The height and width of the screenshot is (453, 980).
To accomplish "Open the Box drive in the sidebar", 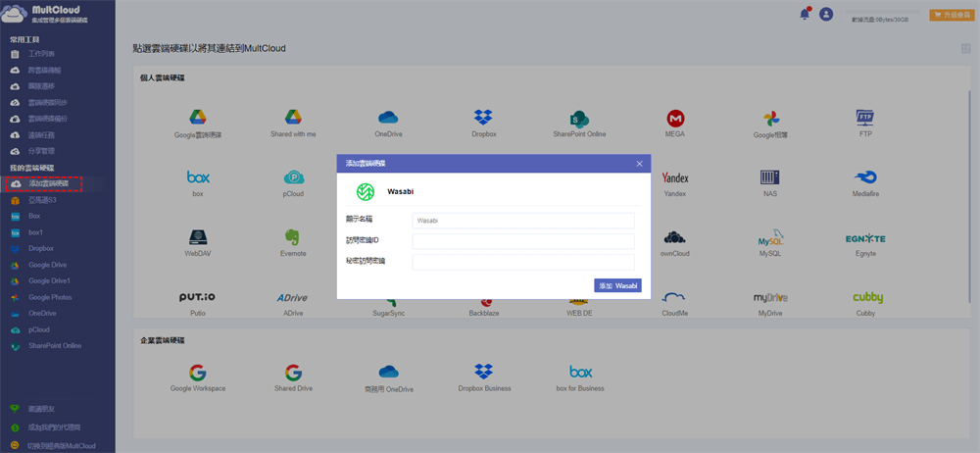I will click(33, 216).
